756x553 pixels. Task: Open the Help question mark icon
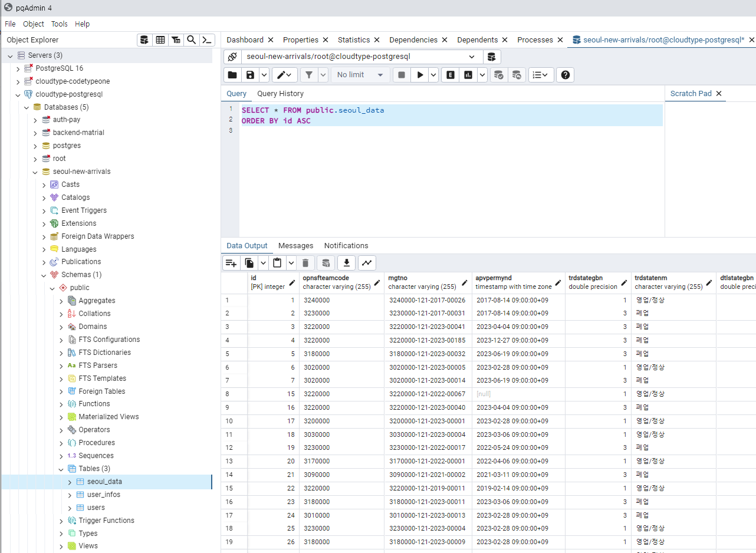(x=566, y=75)
